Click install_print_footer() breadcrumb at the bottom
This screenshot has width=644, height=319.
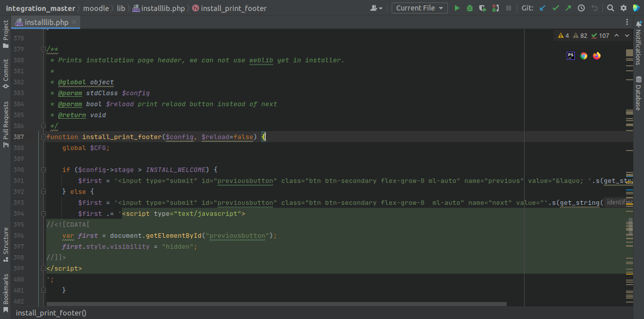tap(51, 313)
